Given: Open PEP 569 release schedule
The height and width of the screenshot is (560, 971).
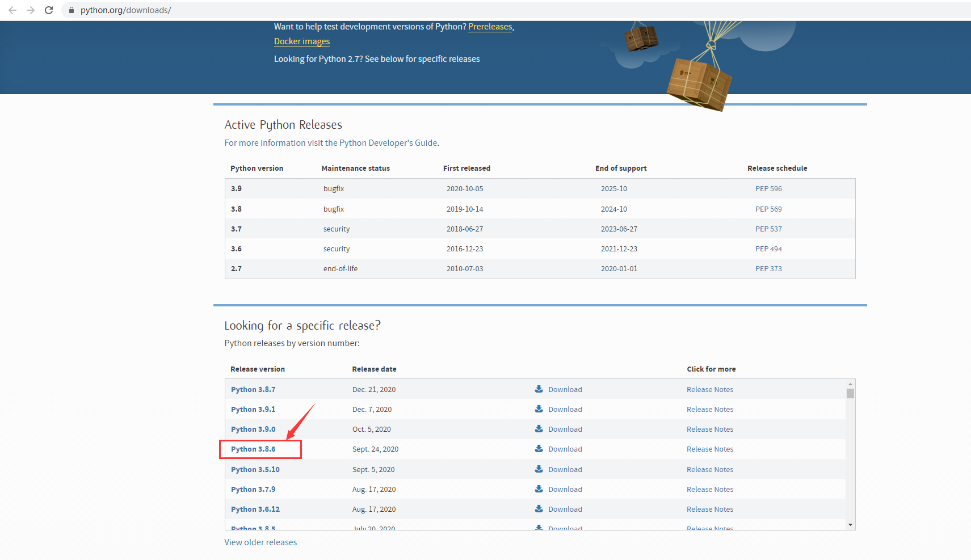Looking at the screenshot, I should pyautogui.click(x=768, y=209).
